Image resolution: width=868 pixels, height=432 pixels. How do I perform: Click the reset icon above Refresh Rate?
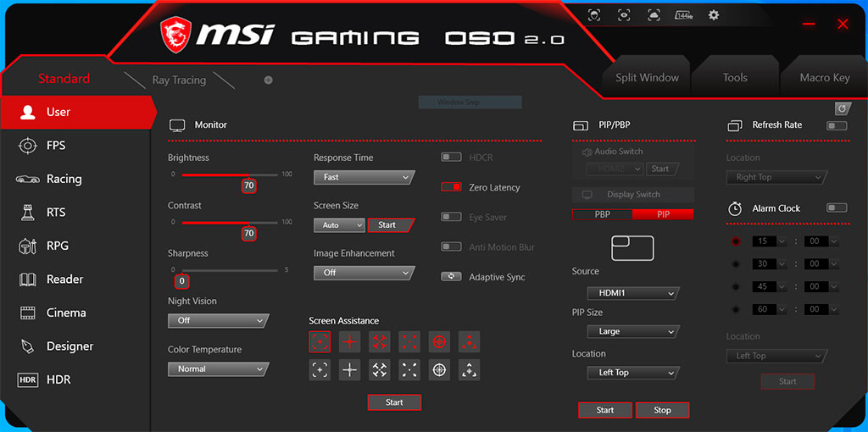pyautogui.click(x=843, y=108)
